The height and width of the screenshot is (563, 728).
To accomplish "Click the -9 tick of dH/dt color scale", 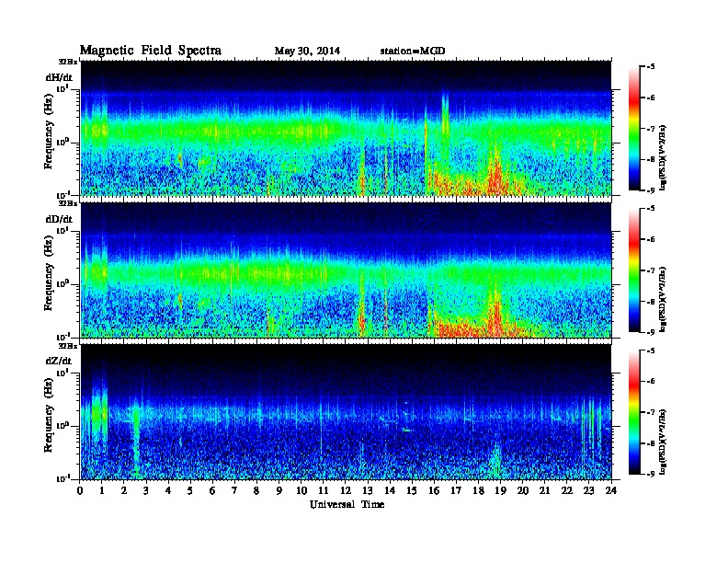I will point(651,190).
